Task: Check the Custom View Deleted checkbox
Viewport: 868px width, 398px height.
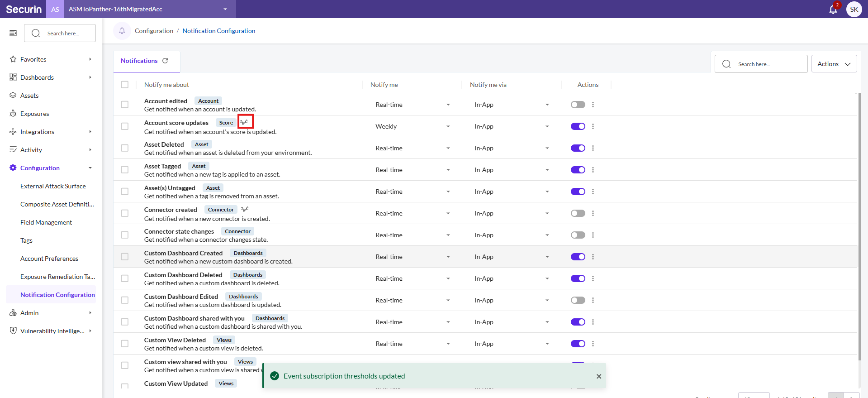Action: [125, 344]
